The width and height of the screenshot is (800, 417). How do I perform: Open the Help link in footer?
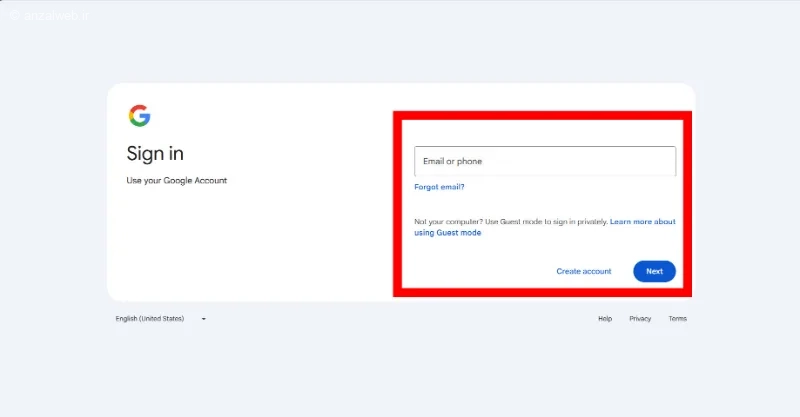605,318
